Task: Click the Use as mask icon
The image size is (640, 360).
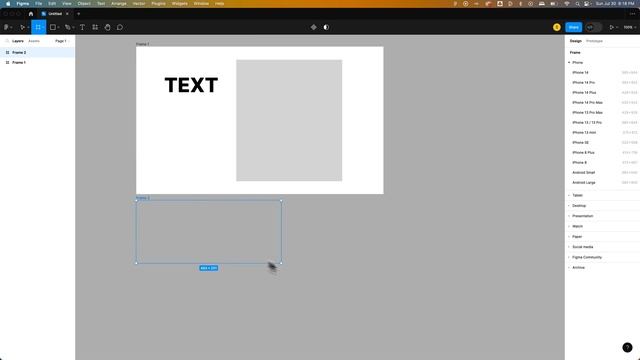Action: point(326,27)
